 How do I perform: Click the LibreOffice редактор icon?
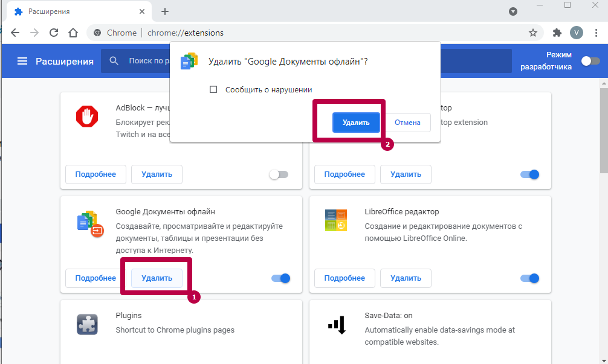(336, 220)
